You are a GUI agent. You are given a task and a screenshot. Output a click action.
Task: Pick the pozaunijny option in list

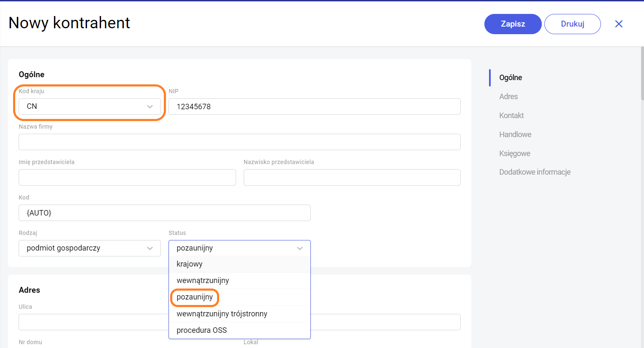coord(195,297)
